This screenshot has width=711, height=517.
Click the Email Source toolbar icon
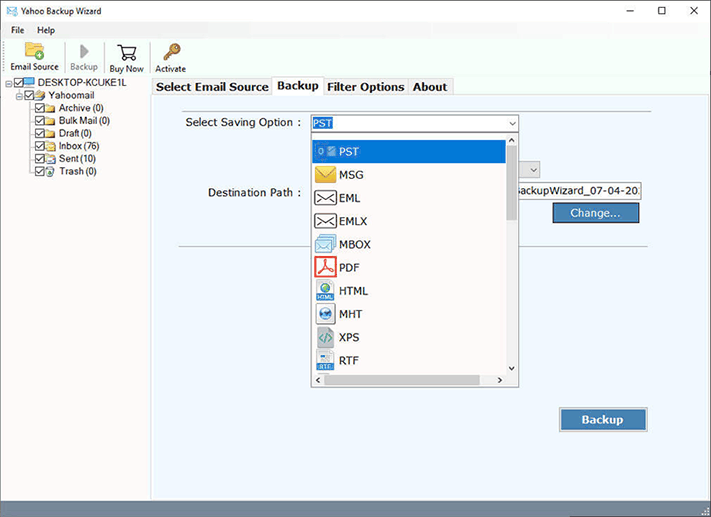tap(34, 52)
